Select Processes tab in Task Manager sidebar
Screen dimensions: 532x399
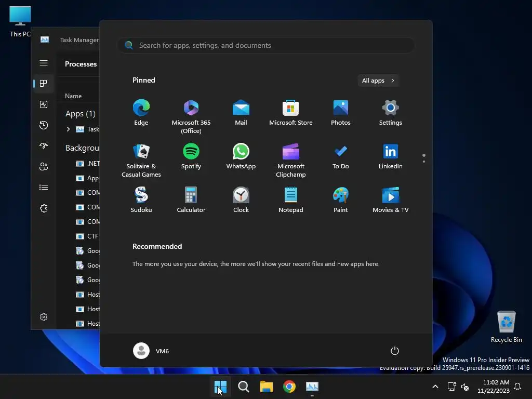coord(44,84)
